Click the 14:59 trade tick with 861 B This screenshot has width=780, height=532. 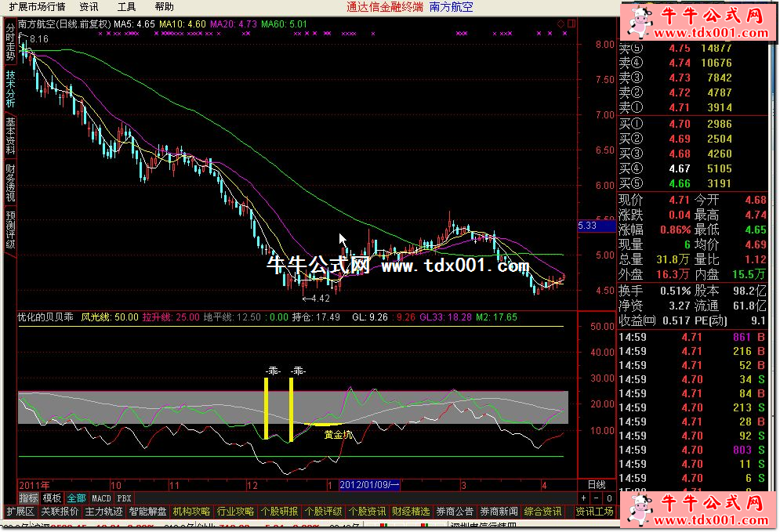pos(693,337)
